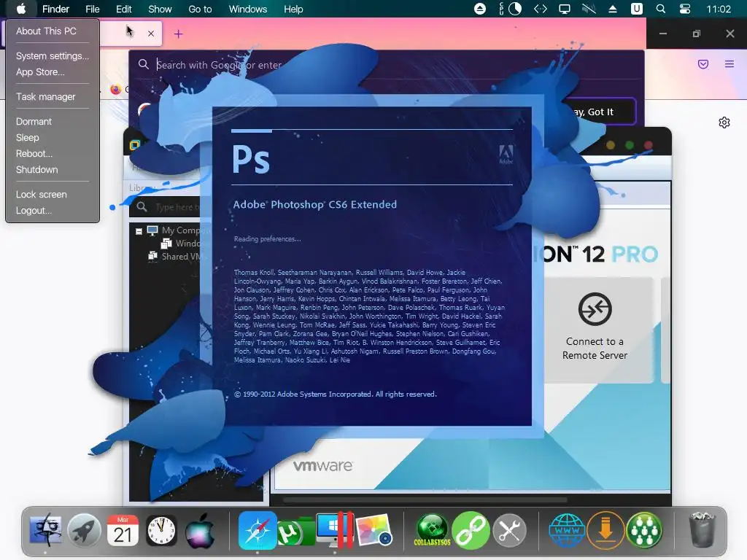Screen dimensions: 747x560
Task: Click the orange download arrow dock icon
Action: 605,530
